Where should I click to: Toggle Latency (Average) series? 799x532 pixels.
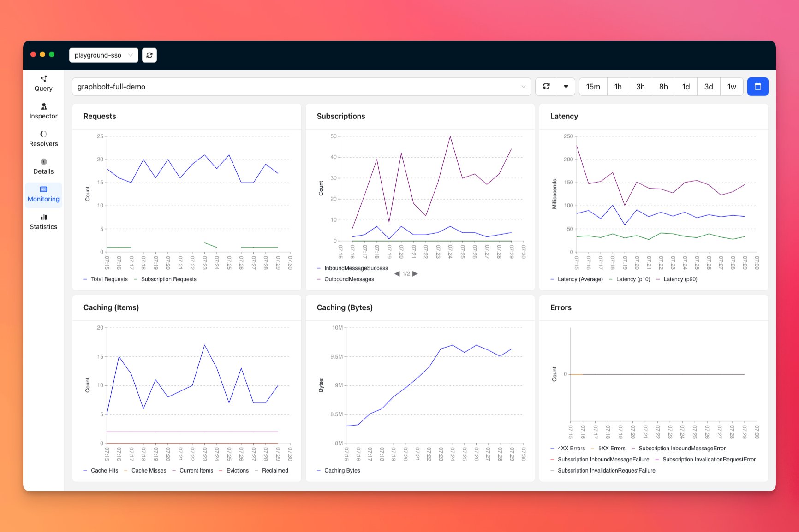(577, 279)
